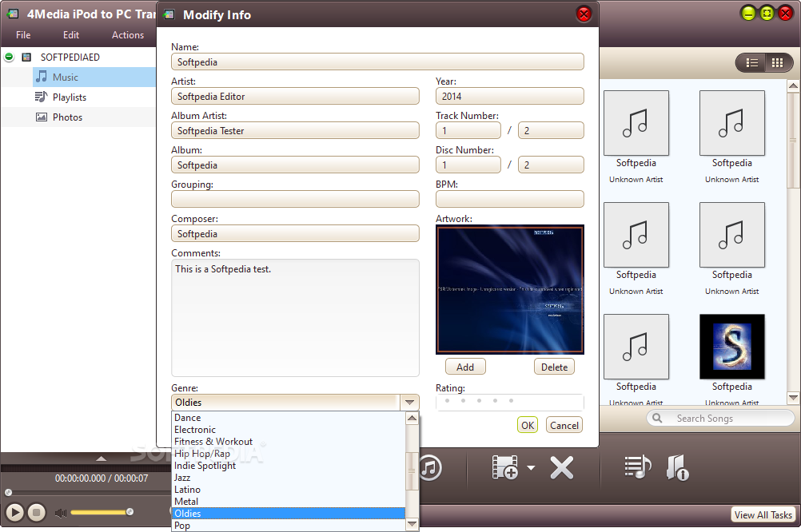The image size is (801, 532).
Task: Open the Actions menu
Action: tap(128, 35)
